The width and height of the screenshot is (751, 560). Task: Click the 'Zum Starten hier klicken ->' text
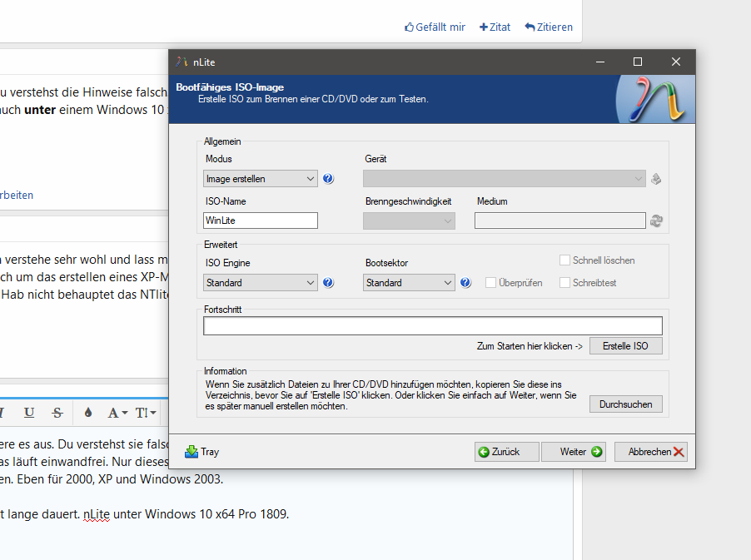pos(530,346)
